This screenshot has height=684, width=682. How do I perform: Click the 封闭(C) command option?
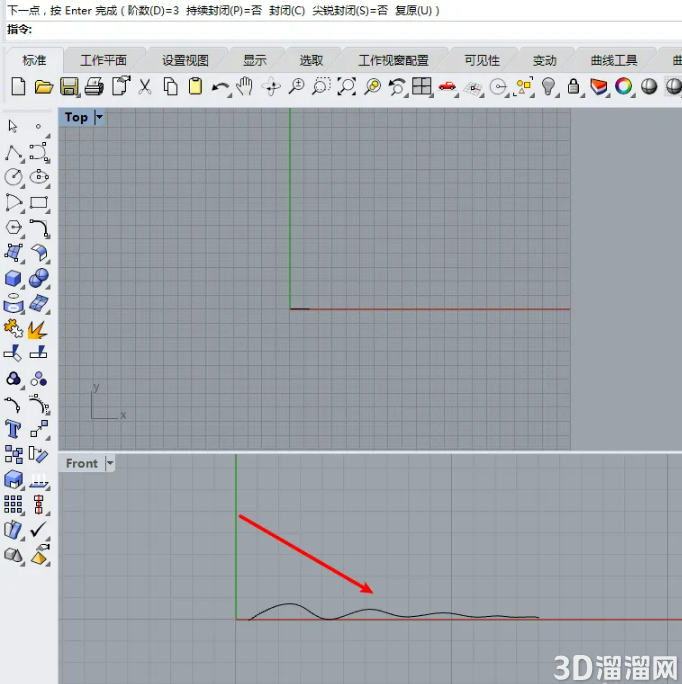click(x=287, y=10)
